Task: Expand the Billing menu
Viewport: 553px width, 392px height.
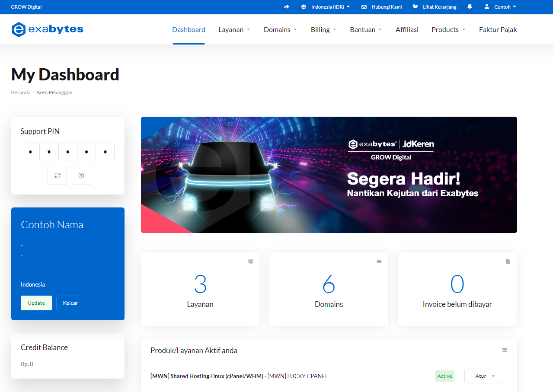Action: coord(323,29)
